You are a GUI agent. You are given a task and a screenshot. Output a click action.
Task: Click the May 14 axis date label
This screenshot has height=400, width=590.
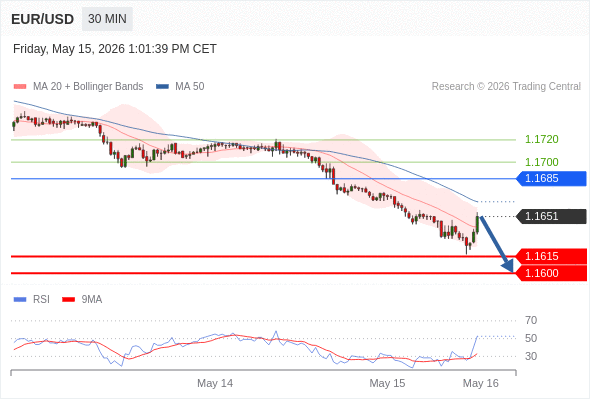coord(215,383)
